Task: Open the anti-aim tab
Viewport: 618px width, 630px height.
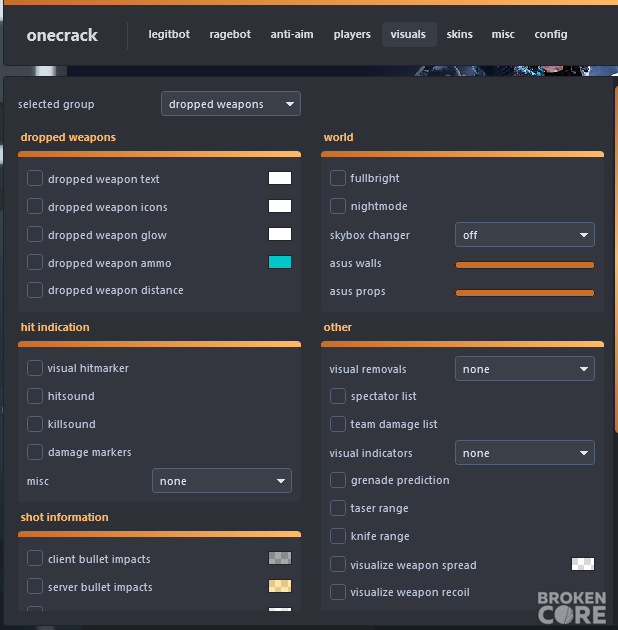Action: click(292, 35)
